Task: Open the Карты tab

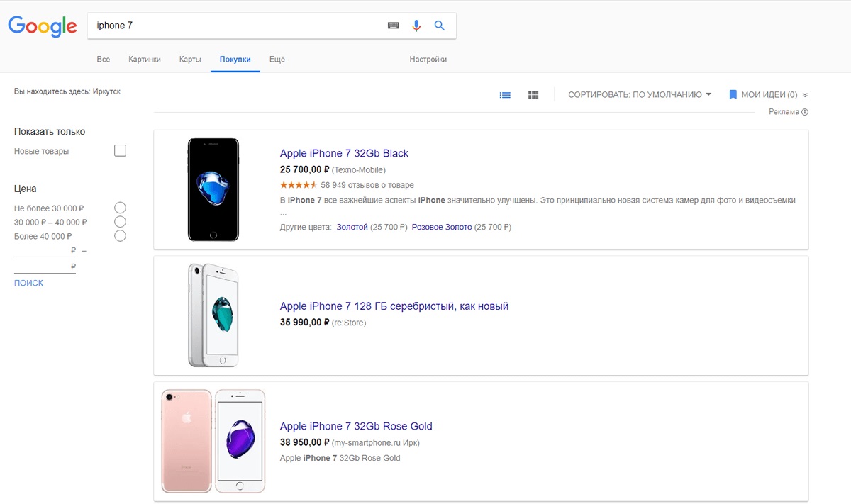Action: [190, 60]
